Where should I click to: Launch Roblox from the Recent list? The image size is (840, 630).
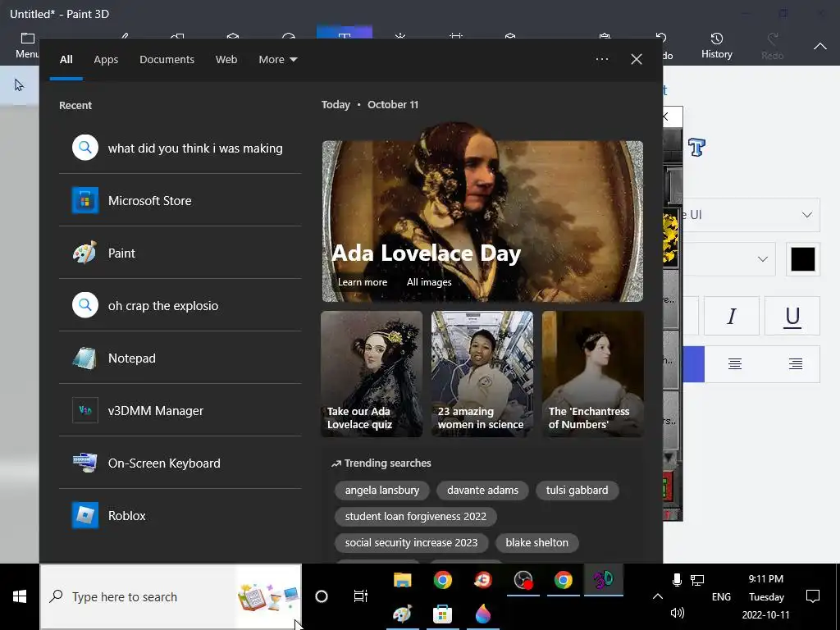180,515
